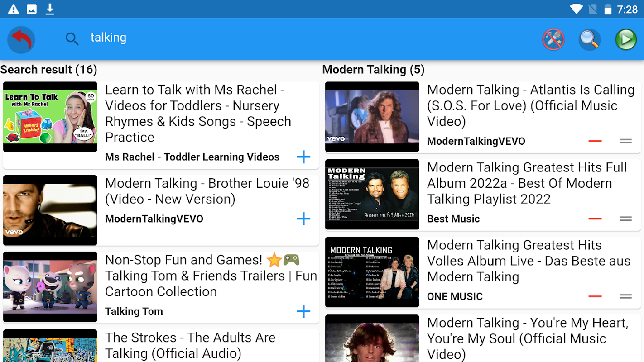This screenshot has width=644, height=362.
Task: Tap the green play button icon
Action: point(626,40)
